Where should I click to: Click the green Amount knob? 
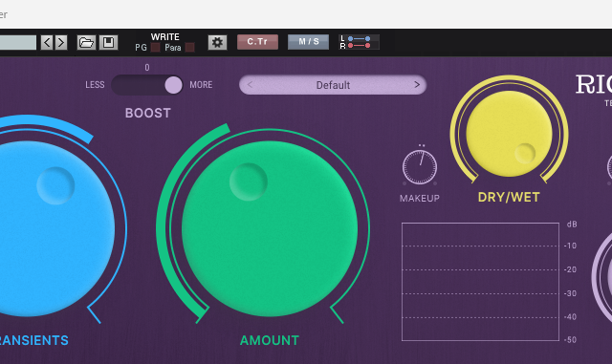click(270, 228)
